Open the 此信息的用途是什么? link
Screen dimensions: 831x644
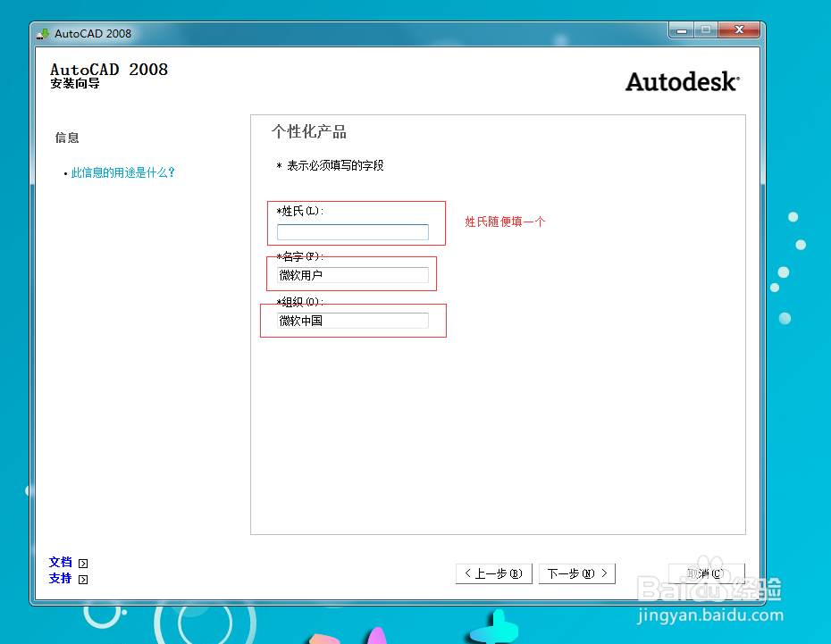pos(123,172)
